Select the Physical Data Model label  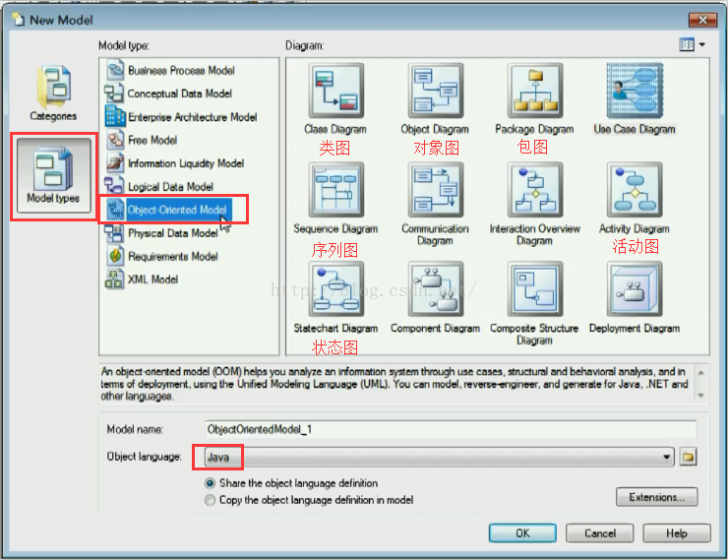point(173,233)
